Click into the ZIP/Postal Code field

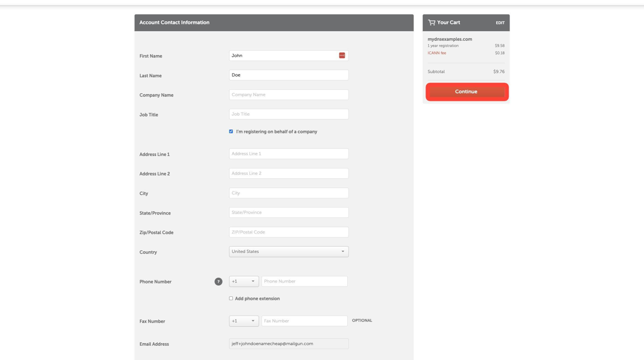coord(289,232)
